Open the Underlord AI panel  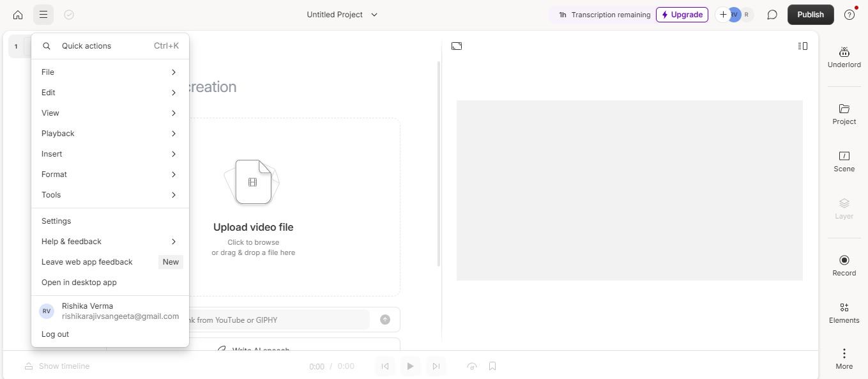(844, 57)
